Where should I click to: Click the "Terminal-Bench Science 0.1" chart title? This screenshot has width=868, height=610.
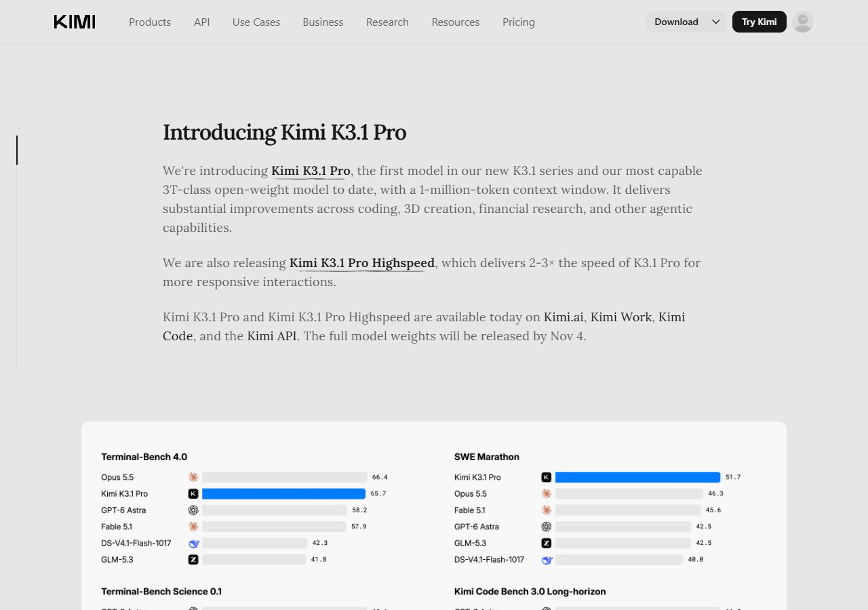tap(161, 592)
